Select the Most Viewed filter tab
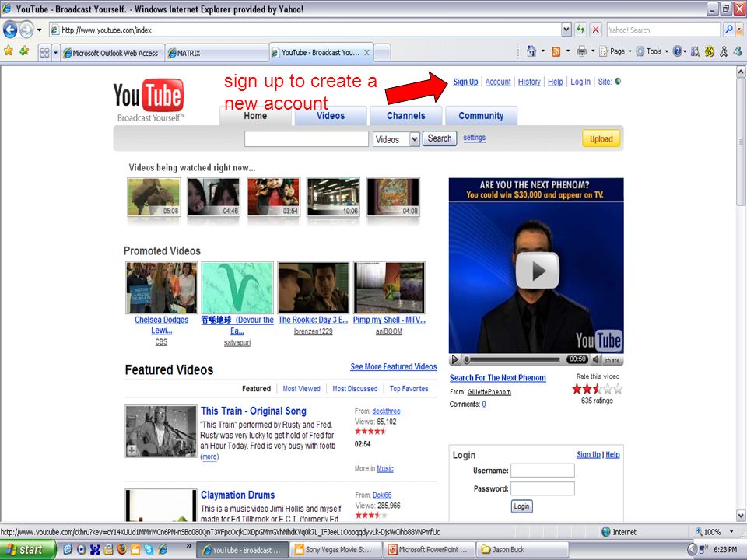747x560 pixels. point(302,389)
